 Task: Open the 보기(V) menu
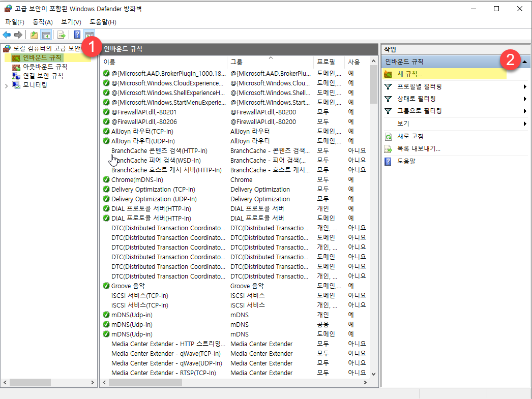[71, 22]
